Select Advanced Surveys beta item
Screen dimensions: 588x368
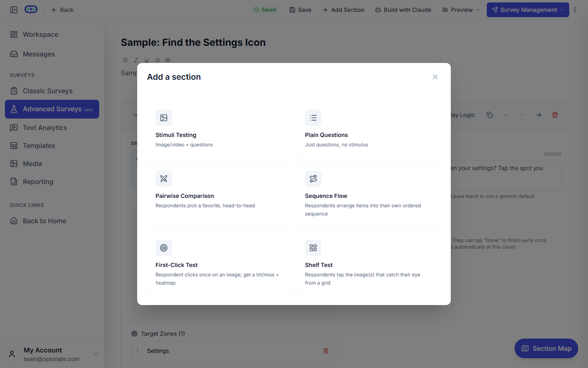52,109
